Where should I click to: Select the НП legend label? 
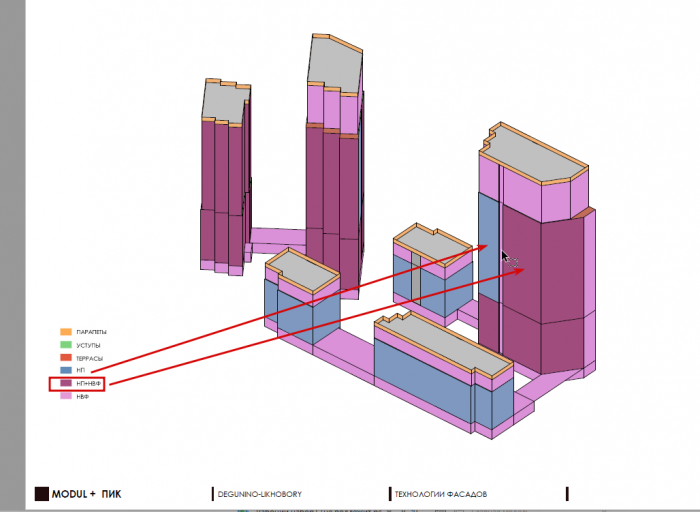tap(80, 370)
